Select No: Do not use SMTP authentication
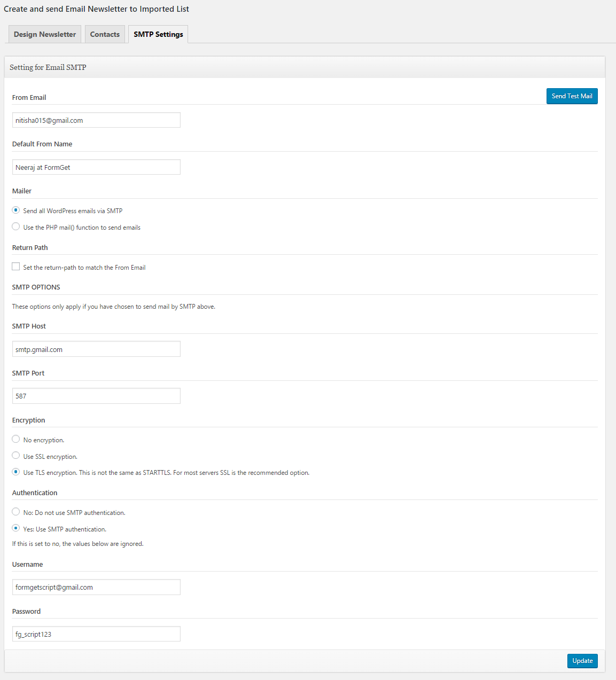 [16, 512]
